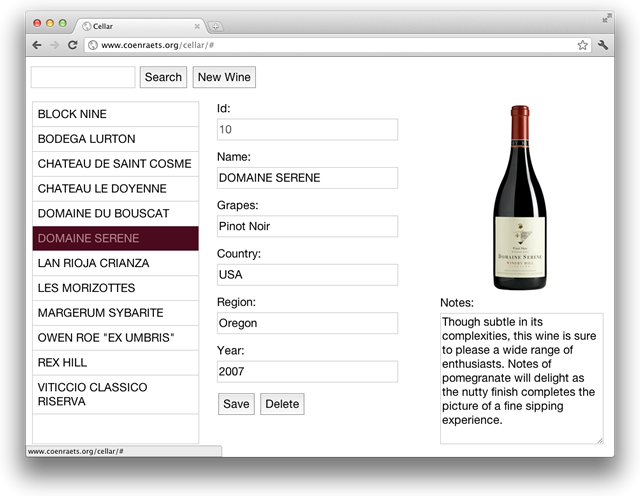Click the Region: label
The width and height of the screenshot is (640, 496).
click(236, 302)
